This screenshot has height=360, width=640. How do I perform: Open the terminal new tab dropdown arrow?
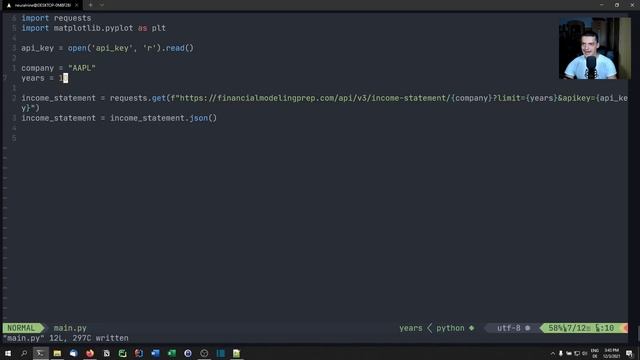point(102,5)
